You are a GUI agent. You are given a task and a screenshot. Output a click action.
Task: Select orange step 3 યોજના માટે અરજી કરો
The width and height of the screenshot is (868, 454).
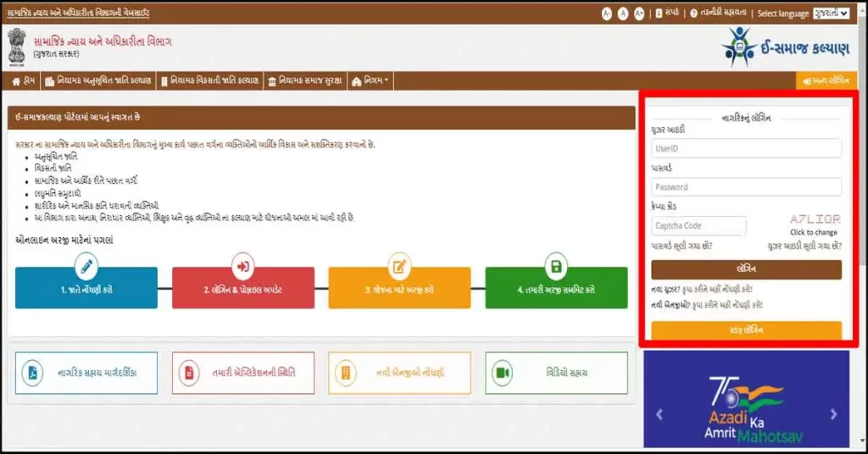[399, 288]
